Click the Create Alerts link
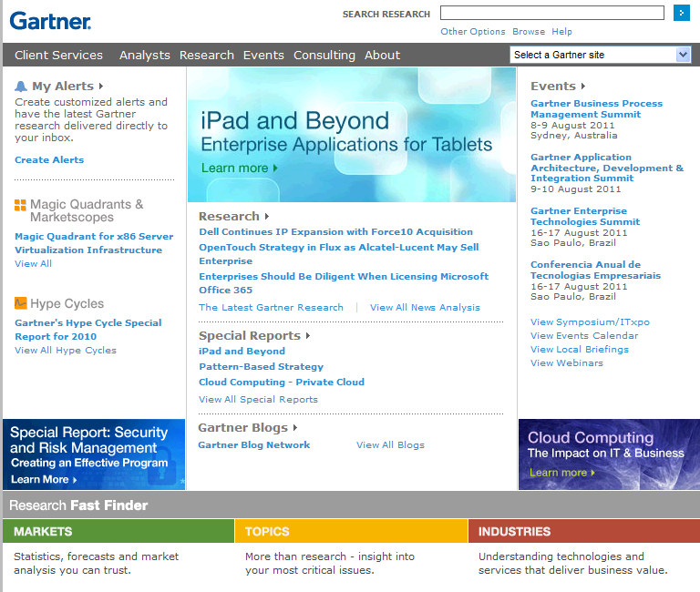The height and width of the screenshot is (592, 700). (x=49, y=159)
